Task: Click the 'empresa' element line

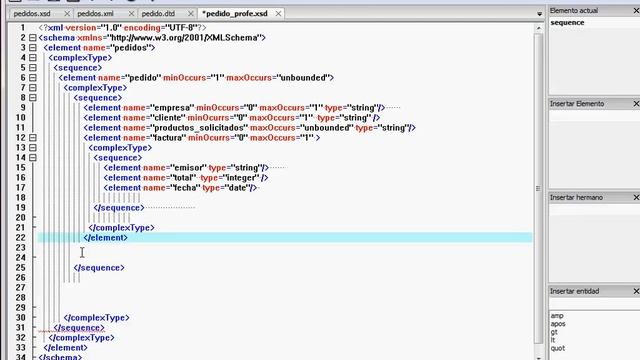Action: click(x=234, y=108)
